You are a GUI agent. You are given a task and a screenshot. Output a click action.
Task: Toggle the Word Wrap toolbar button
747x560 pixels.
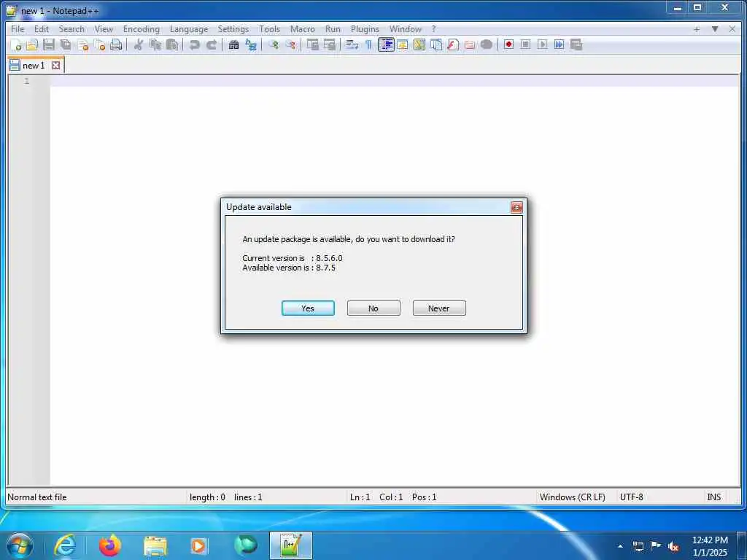[352, 44]
